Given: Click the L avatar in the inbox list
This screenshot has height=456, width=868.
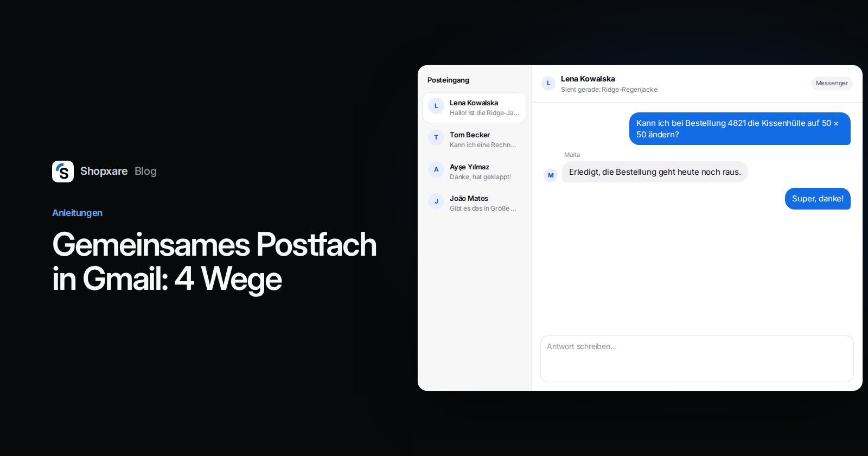Looking at the screenshot, I should [x=436, y=106].
